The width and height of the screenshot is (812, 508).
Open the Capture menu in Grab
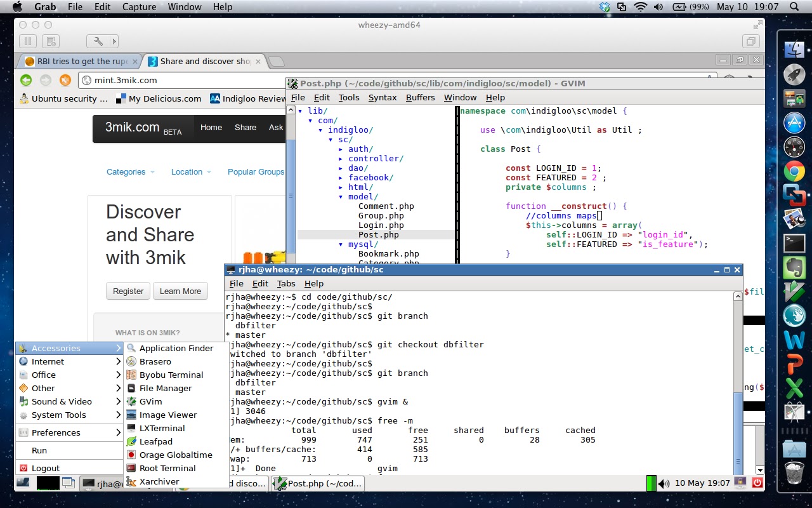point(138,7)
